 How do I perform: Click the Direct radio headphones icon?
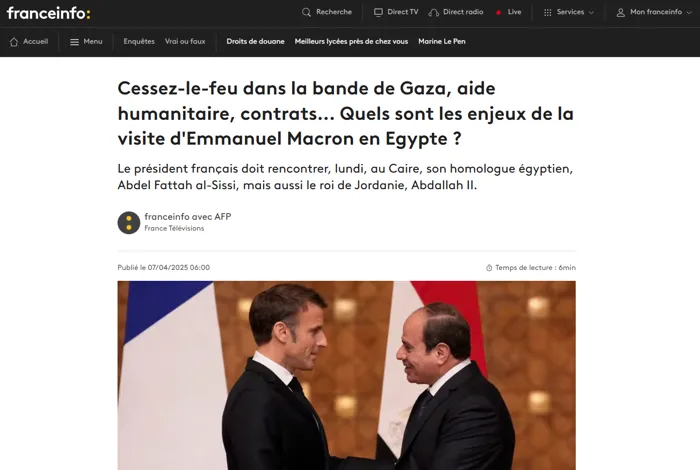coord(433,12)
